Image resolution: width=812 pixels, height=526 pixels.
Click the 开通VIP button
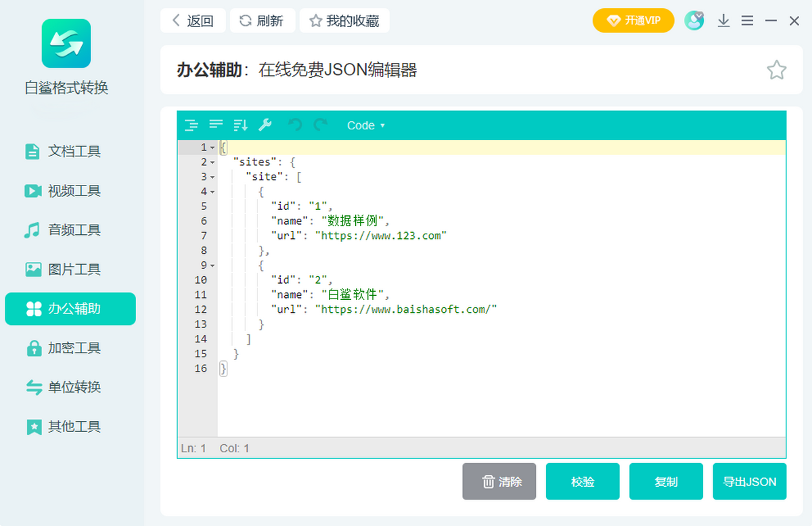point(633,21)
